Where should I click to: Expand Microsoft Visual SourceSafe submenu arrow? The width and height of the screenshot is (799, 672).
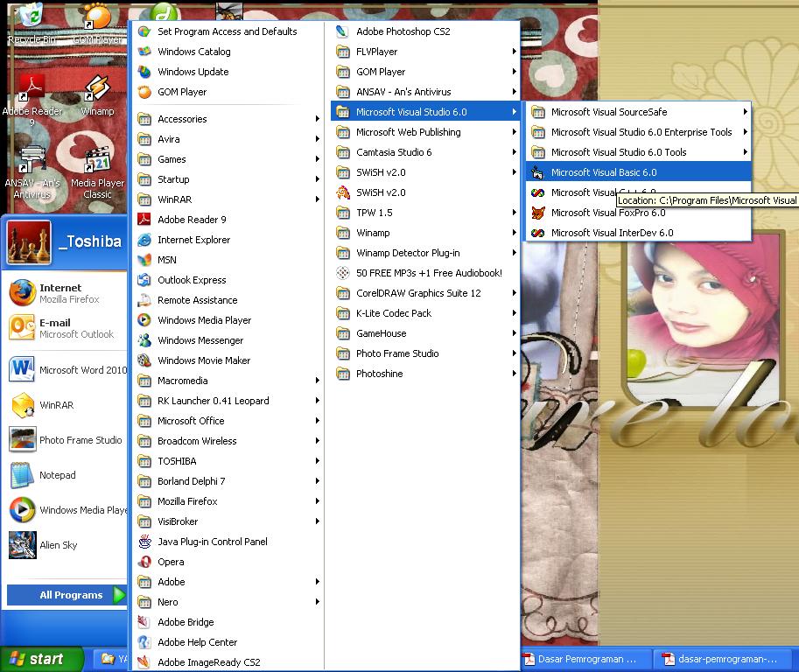pos(745,112)
